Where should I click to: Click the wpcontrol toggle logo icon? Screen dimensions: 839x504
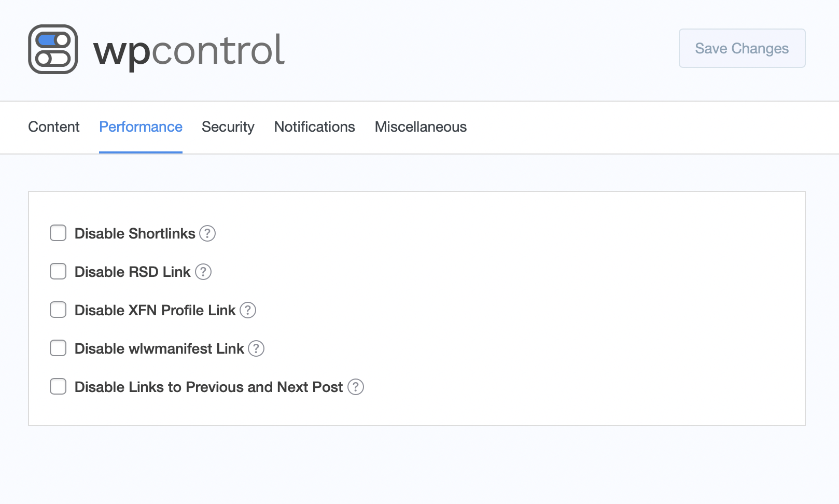pyautogui.click(x=53, y=49)
